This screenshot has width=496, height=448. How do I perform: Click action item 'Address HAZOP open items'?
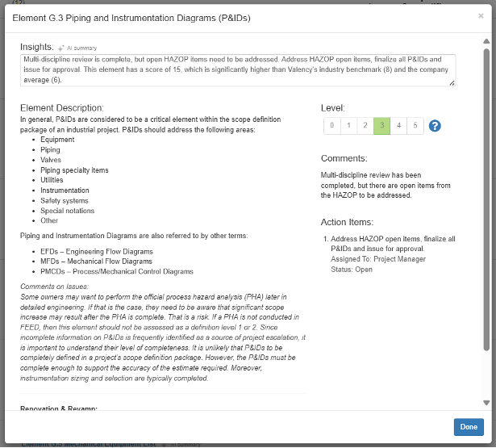click(393, 244)
